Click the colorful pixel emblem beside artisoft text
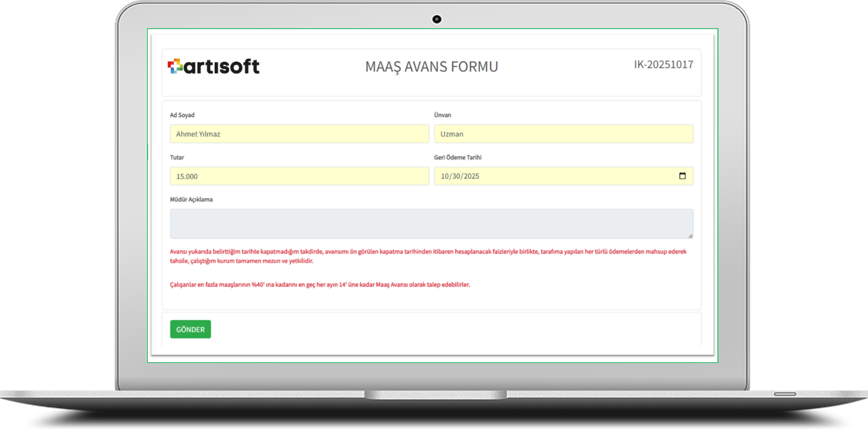 tap(175, 66)
